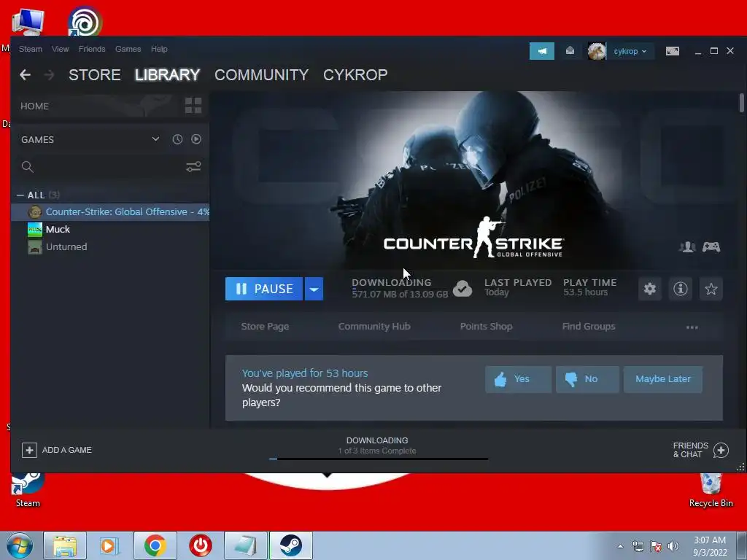
Task: Open the game settings gear icon
Action: tap(650, 289)
